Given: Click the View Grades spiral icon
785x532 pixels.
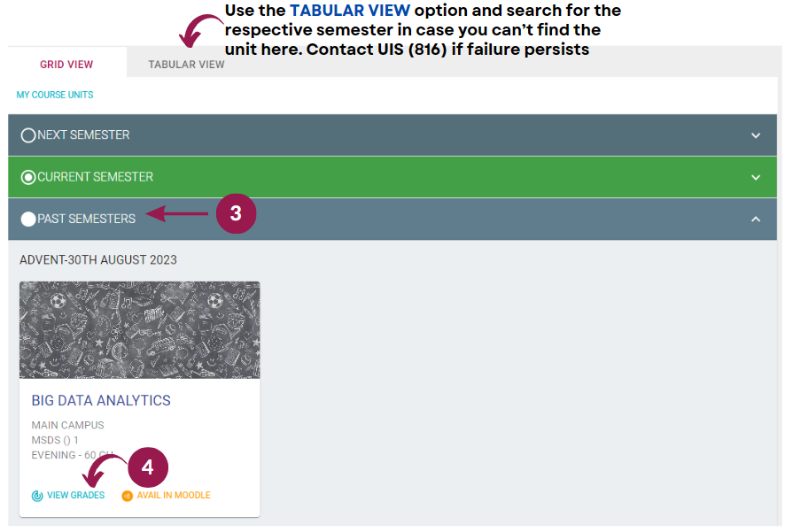Looking at the screenshot, I should coord(37,496).
